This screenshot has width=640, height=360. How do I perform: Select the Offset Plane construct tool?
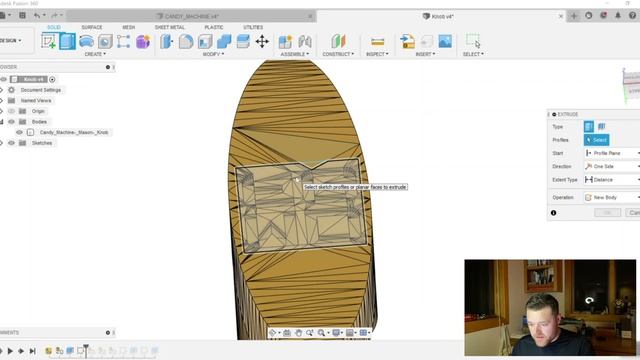pos(338,42)
